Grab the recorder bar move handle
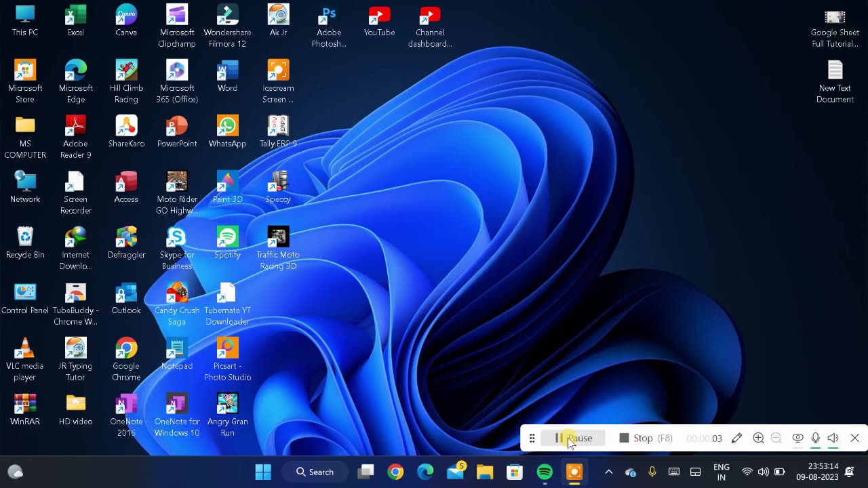868x488 pixels. 532,438
